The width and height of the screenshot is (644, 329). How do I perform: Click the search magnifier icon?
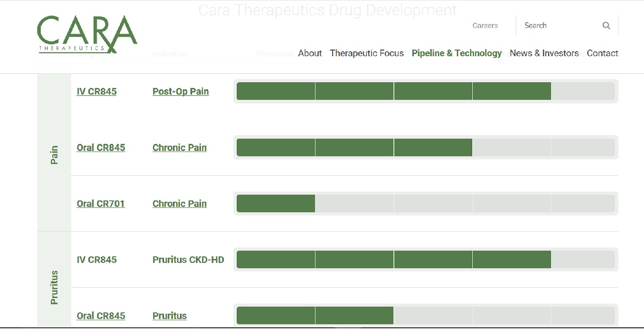click(x=606, y=25)
